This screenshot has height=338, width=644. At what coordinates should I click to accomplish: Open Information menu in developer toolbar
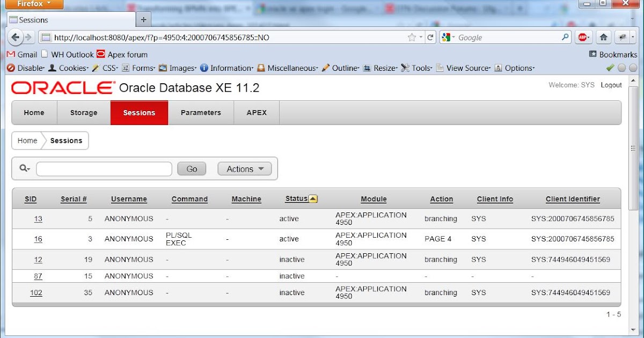click(228, 68)
